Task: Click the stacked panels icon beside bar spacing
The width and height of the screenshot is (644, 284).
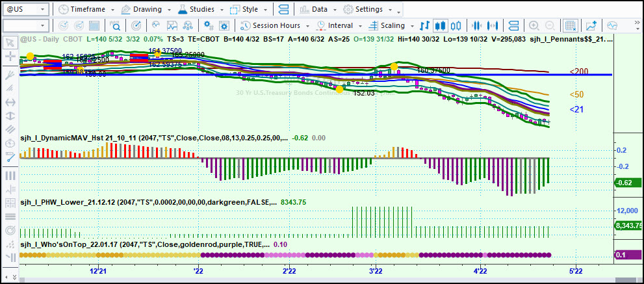Action: (x=513, y=25)
